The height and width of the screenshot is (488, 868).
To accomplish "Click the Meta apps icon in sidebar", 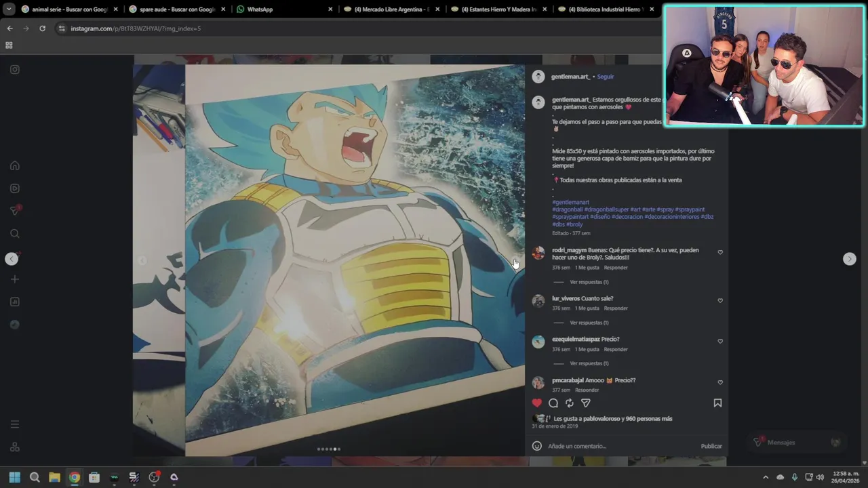I will pos(14,447).
